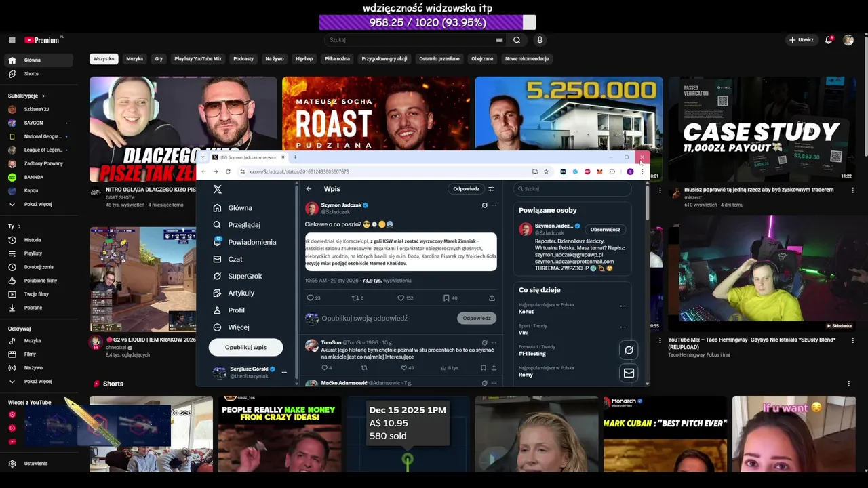The image size is (868, 488).
Task: Open Chrome three-dot menu
Action: pyautogui.click(x=642, y=171)
